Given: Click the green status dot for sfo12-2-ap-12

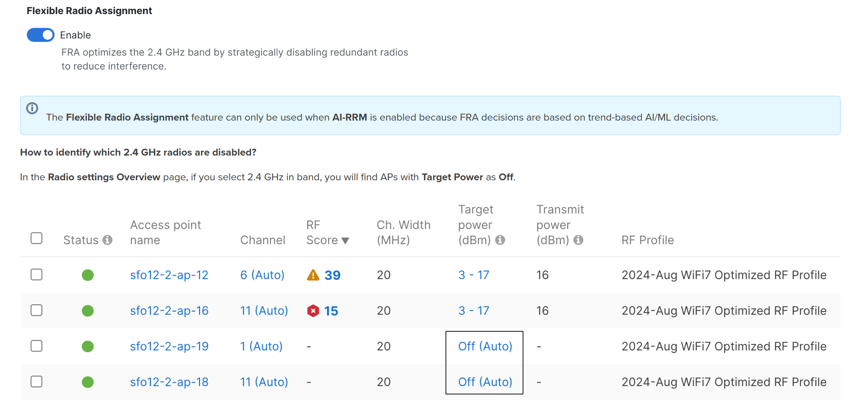Looking at the screenshot, I should tap(88, 275).
